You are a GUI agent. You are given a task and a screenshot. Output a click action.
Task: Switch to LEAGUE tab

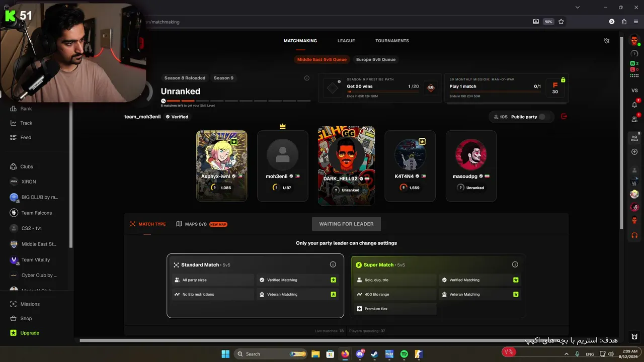tap(346, 41)
